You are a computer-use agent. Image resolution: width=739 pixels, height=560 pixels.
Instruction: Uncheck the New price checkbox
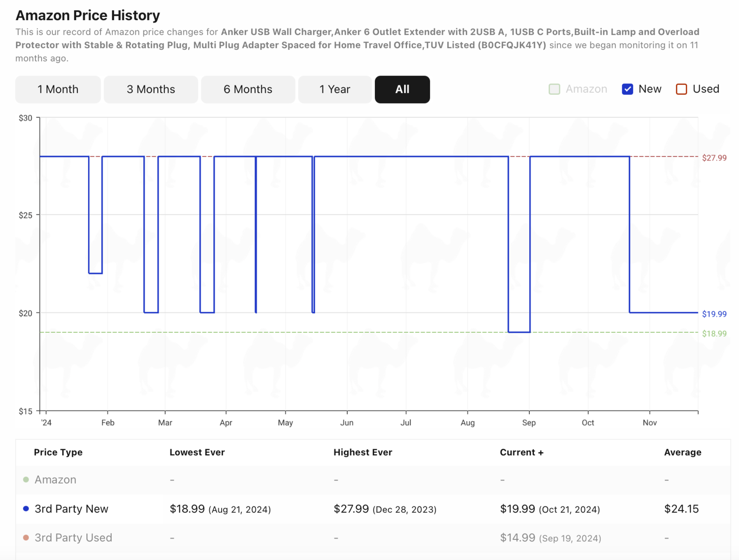click(627, 89)
